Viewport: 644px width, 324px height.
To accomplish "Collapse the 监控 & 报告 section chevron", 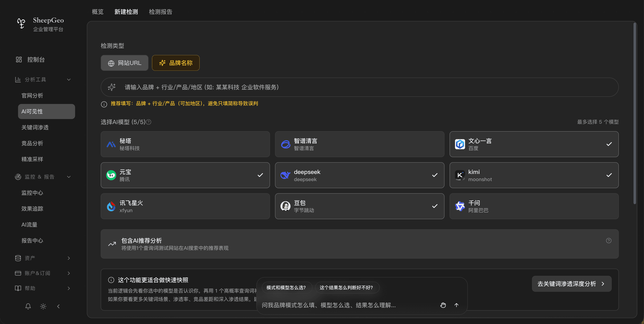I will click(69, 177).
